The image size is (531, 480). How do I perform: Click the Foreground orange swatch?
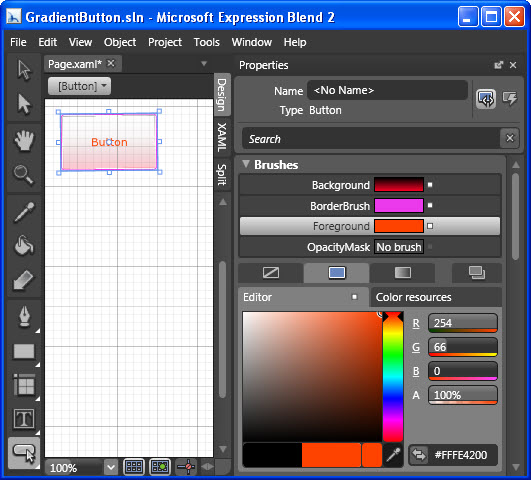399,226
